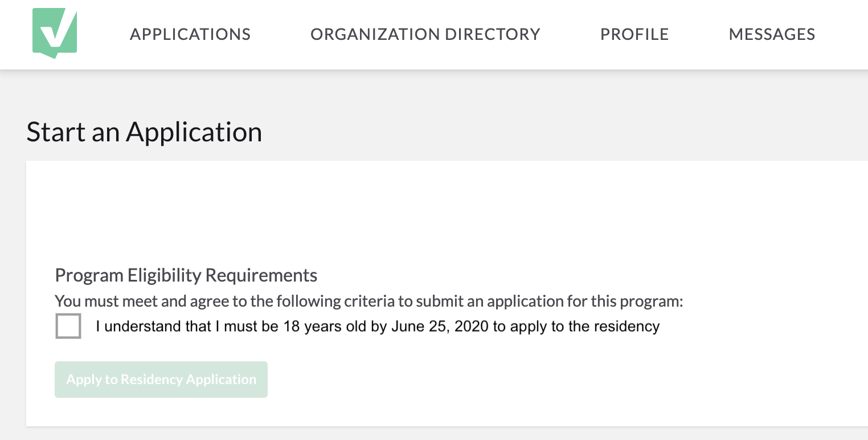Click the criteria instruction sentence
868x440 pixels.
click(x=369, y=301)
